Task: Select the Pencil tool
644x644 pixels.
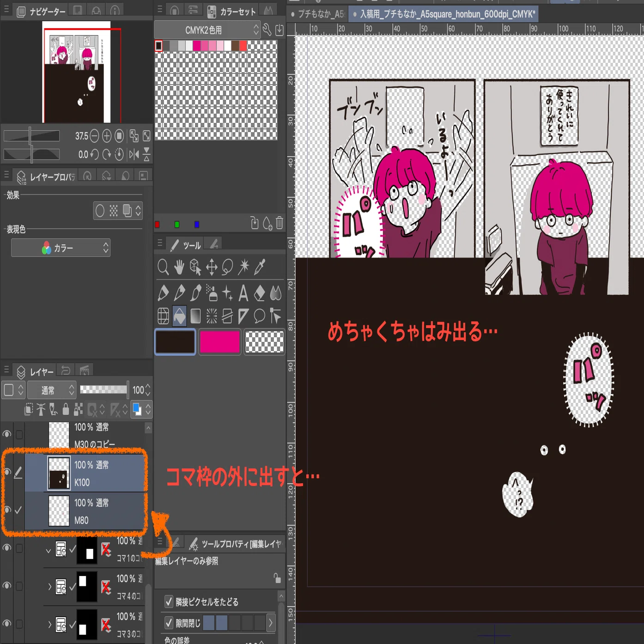Action: (180, 292)
